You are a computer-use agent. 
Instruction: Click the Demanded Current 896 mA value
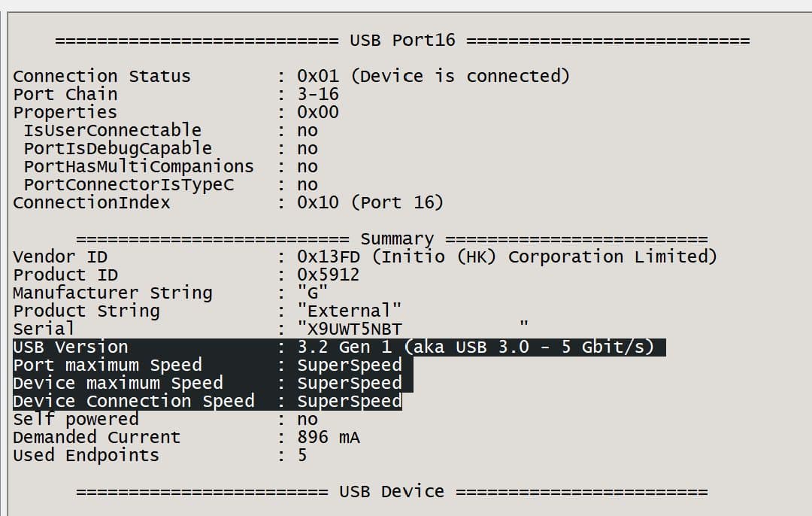coord(329,437)
